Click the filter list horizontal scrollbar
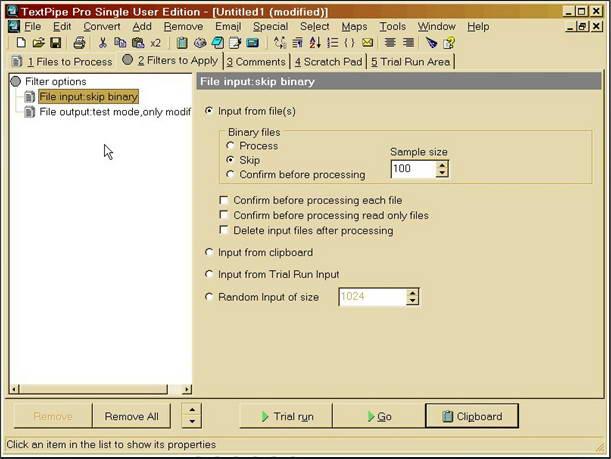This screenshot has height=459, width=611. point(101,388)
